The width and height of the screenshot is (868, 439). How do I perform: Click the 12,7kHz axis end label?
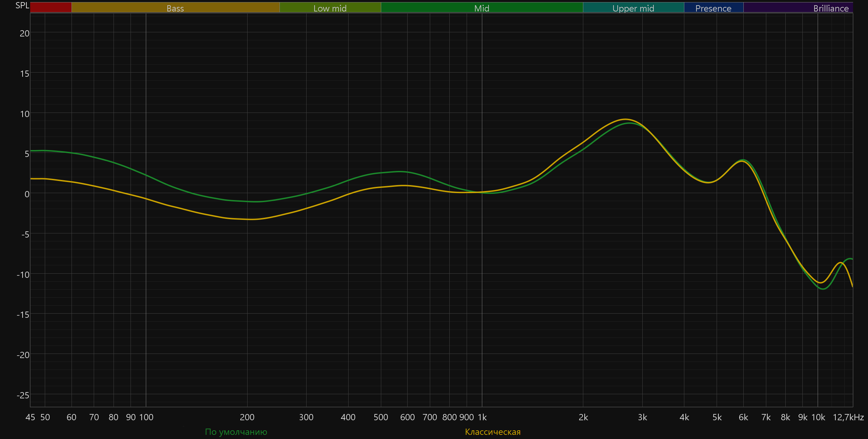(x=848, y=417)
